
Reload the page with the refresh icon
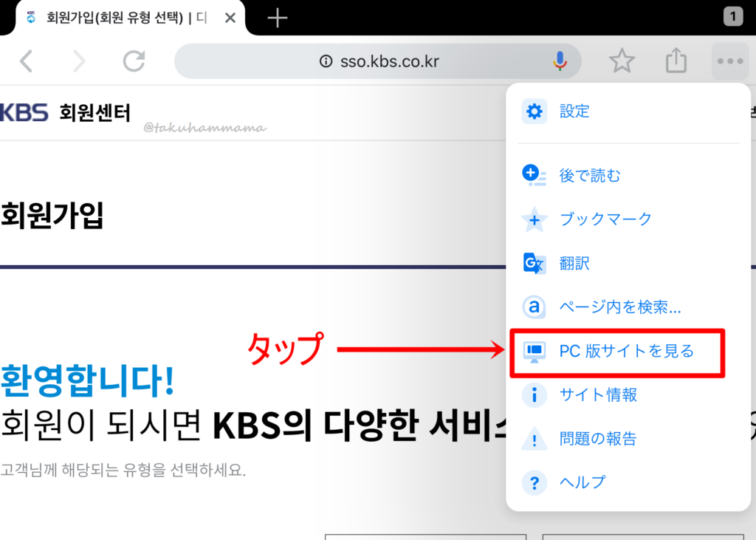134,61
